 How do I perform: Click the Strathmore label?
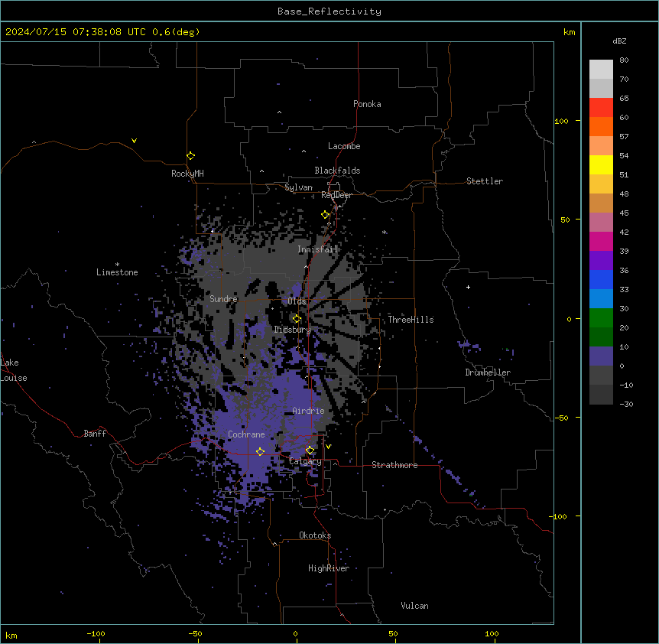(x=394, y=465)
